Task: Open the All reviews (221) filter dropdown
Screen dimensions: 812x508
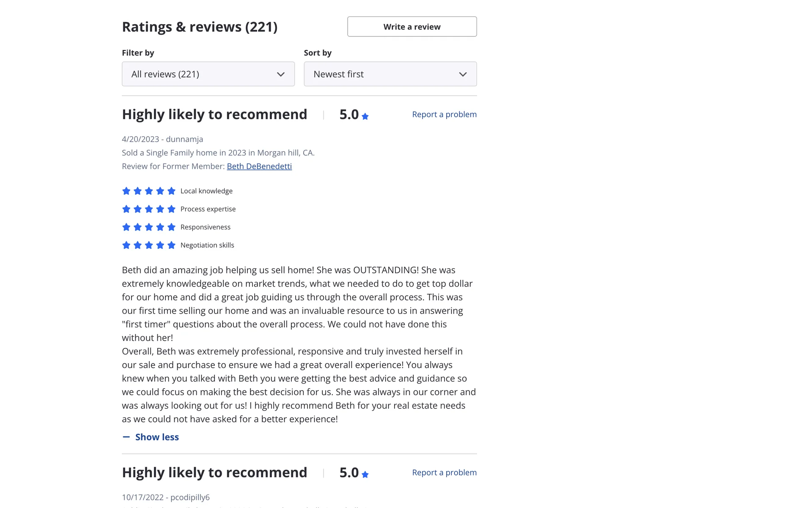Action: 208,74
